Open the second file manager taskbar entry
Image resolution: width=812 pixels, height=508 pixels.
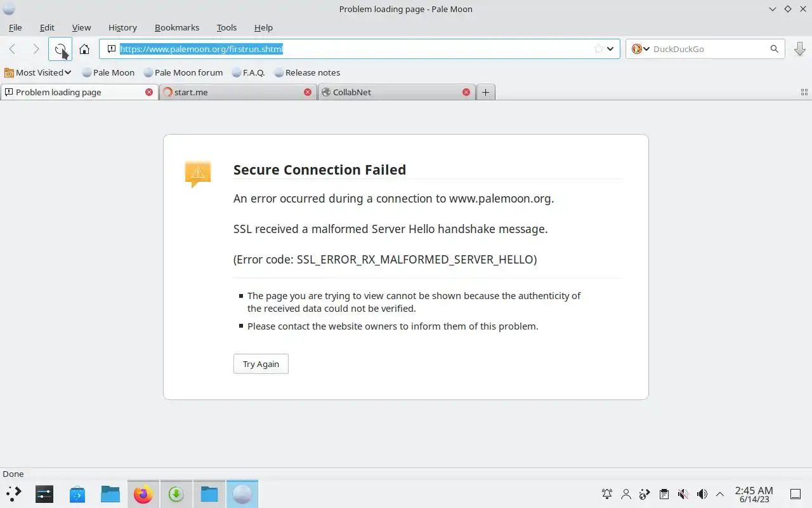click(x=209, y=493)
